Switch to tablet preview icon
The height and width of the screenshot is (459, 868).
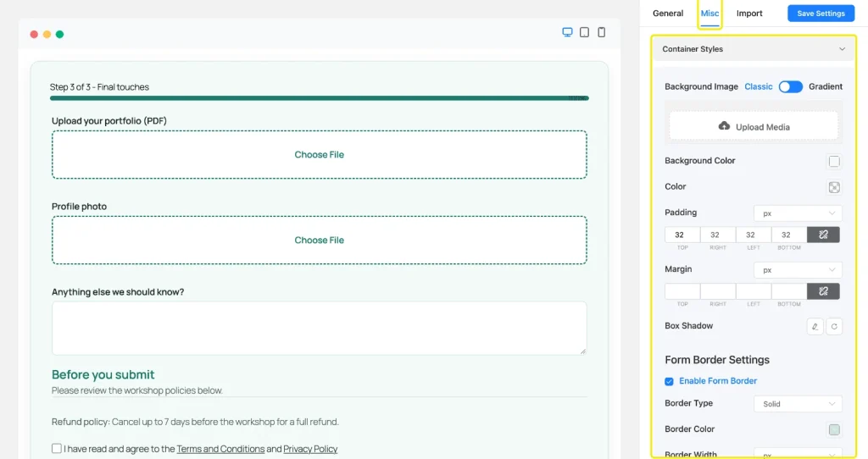[x=585, y=33]
